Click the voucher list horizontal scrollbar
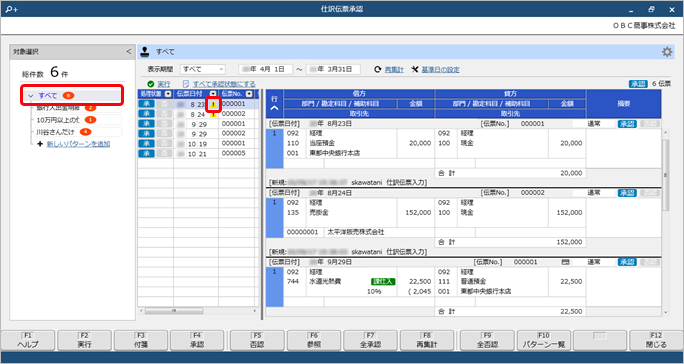684x364 pixels. [174, 311]
